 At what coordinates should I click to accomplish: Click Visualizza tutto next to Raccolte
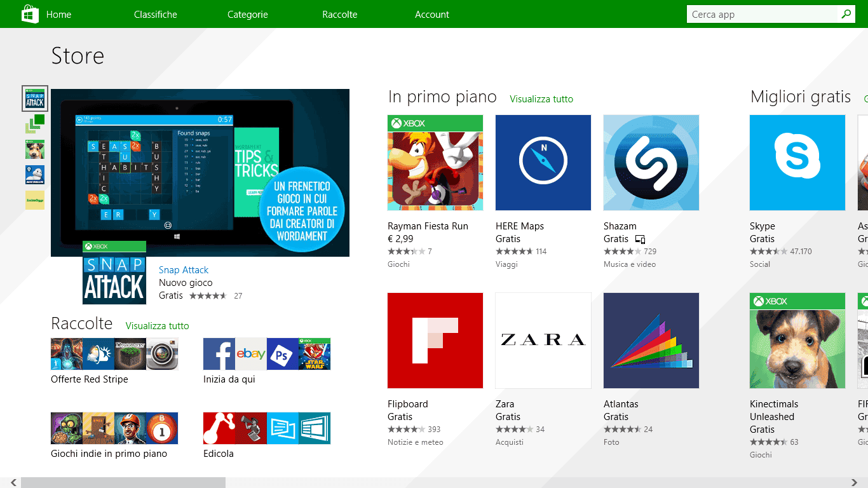(158, 326)
